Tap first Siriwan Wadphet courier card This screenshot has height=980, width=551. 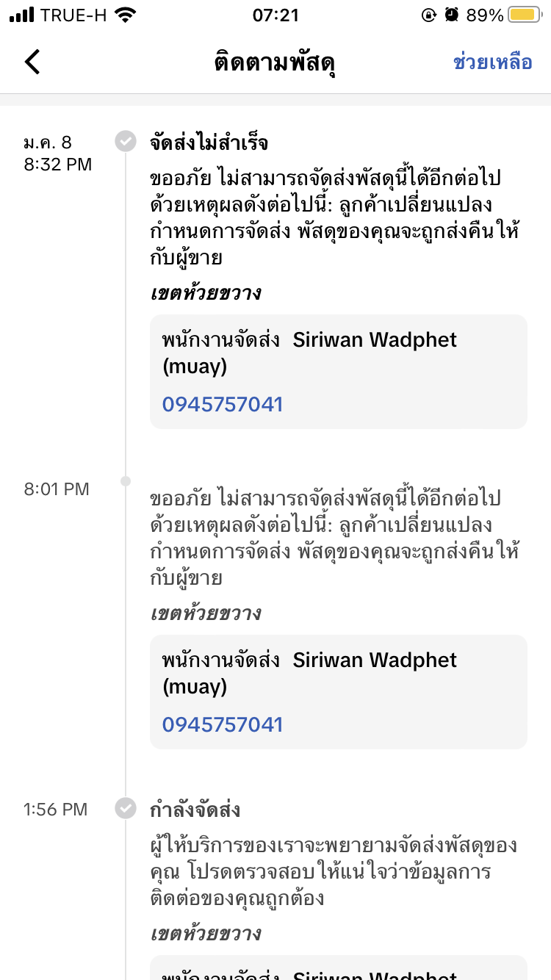[339, 372]
